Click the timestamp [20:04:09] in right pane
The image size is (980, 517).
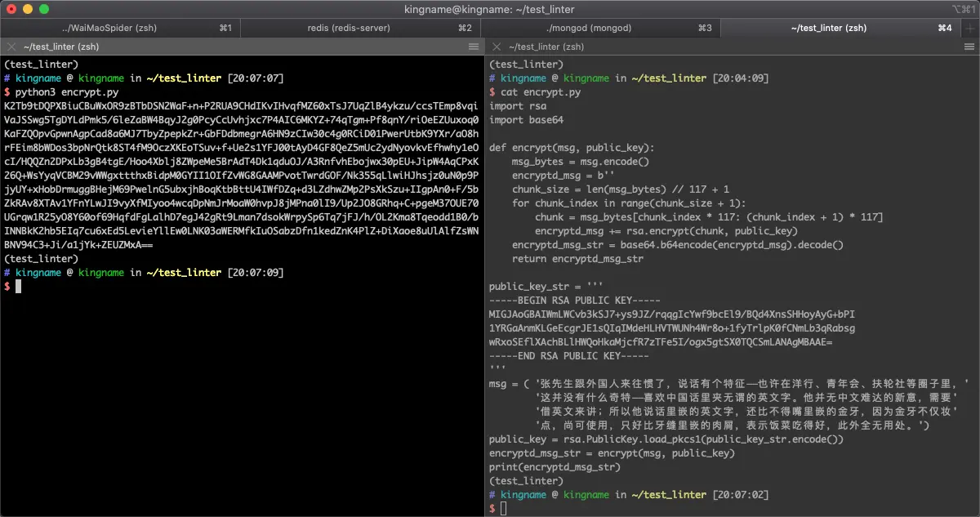click(741, 78)
